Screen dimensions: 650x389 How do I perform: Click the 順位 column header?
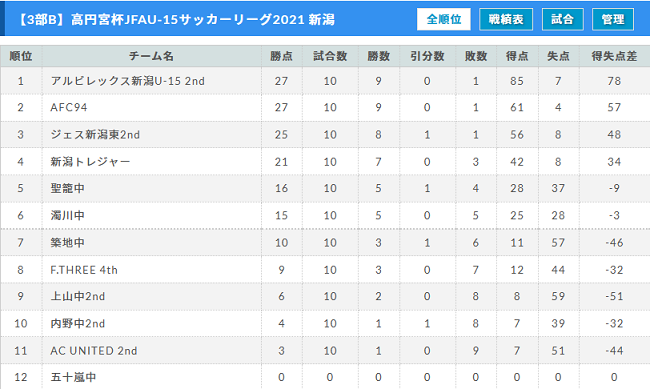[21, 56]
